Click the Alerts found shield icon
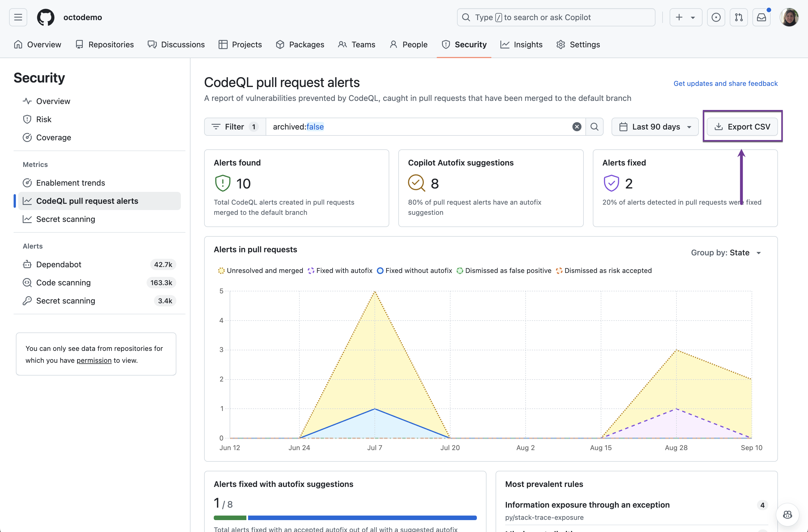808x532 pixels. (x=222, y=183)
